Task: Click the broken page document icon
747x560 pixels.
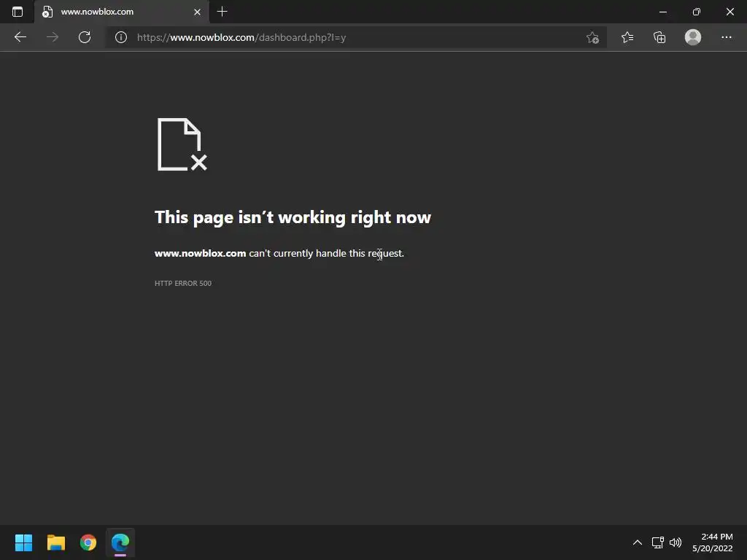Action: point(182,144)
